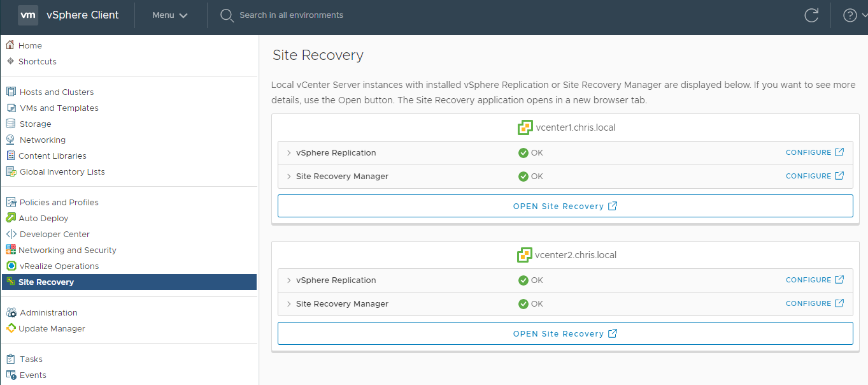Open Global Inventory Lists
The image size is (868, 385).
tap(62, 171)
